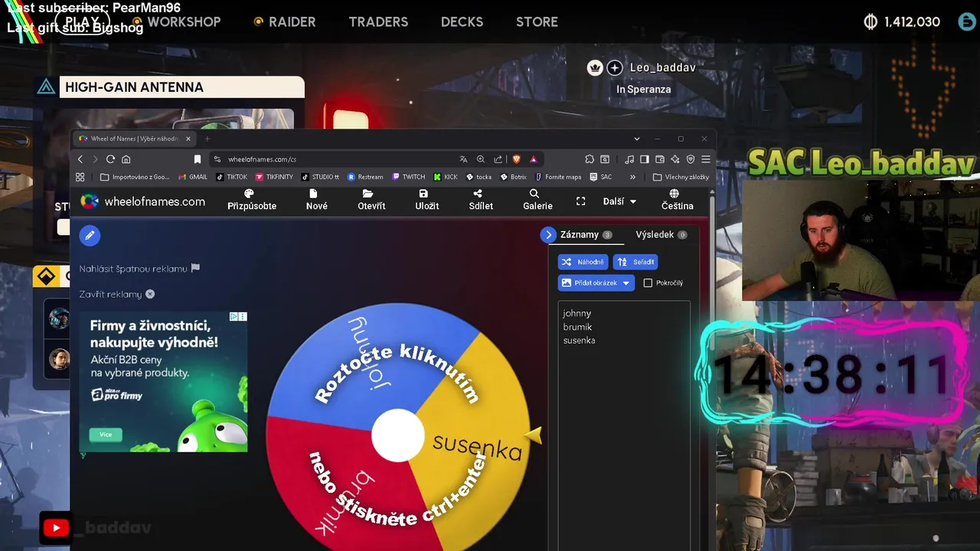Open Brave Rewards triangle icon
Image resolution: width=980 pixels, height=551 pixels.
tap(534, 159)
